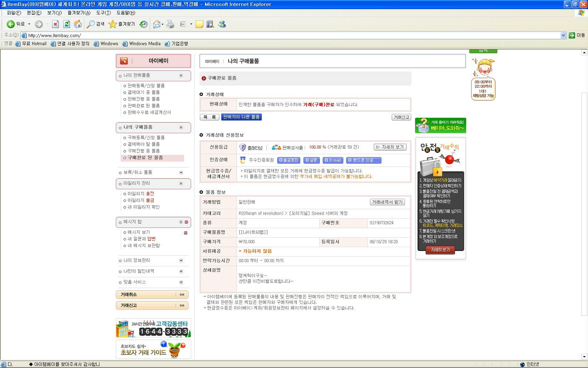Click inside the address bar input field

[x=140, y=35]
